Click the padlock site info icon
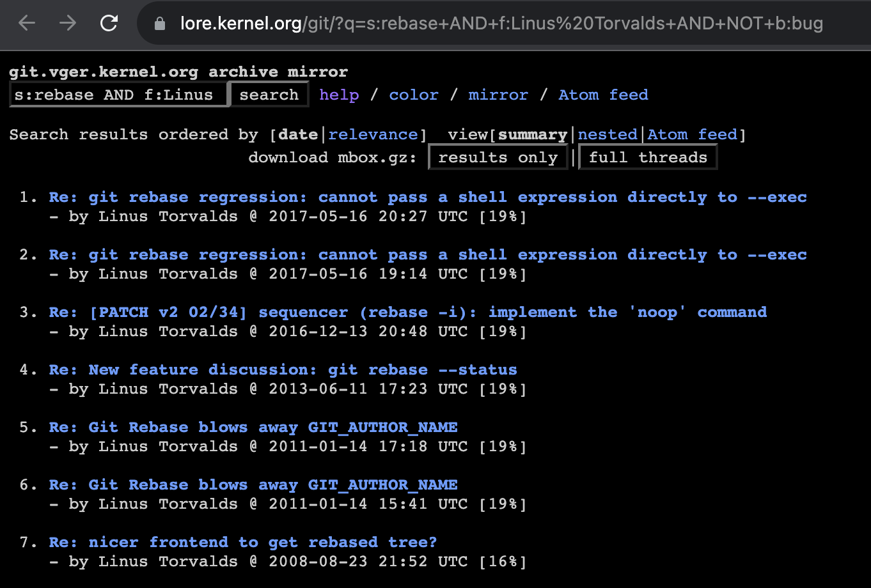This screenshot has height=588, width=871. pos(160,24)
